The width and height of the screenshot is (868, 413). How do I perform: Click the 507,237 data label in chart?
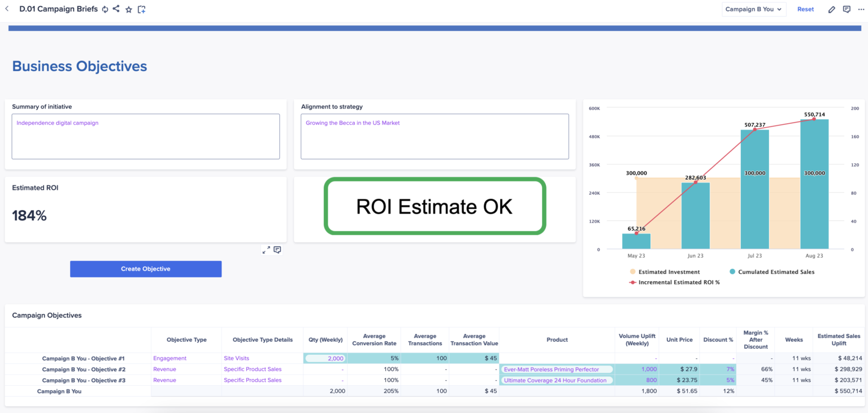click(x=755, y=125)
